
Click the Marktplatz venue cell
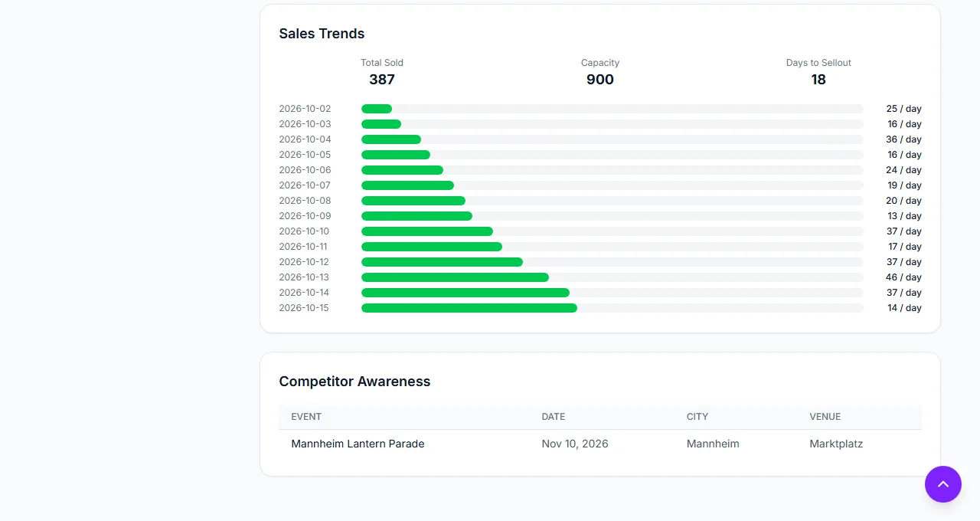point(836,444)
